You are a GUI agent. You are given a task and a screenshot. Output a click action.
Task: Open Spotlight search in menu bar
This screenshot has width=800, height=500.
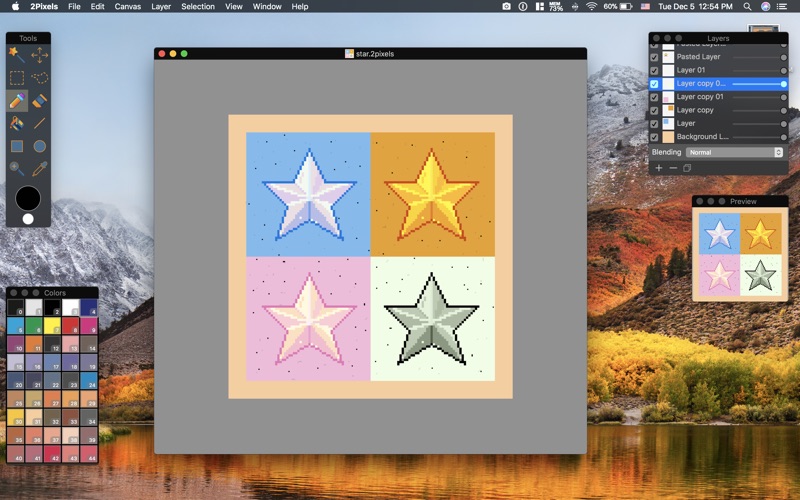point(747,7)
